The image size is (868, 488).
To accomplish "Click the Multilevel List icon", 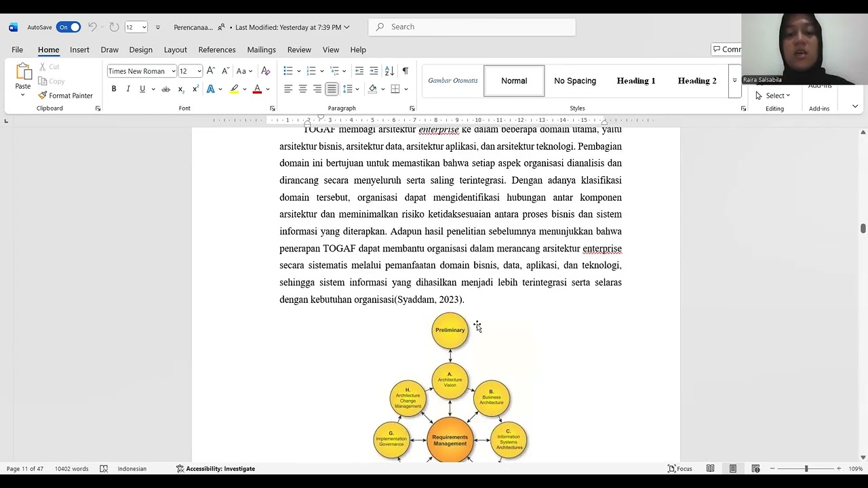I will point(334,71).
